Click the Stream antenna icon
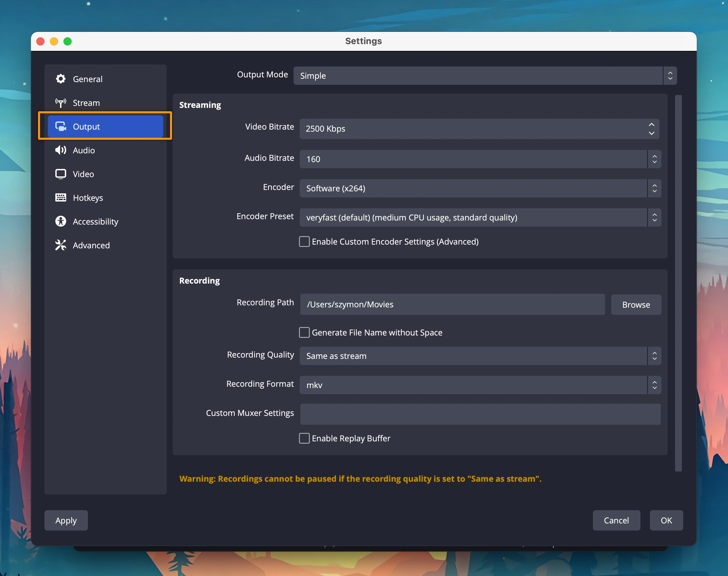The image size is (728, 576). tap(61, 103)
